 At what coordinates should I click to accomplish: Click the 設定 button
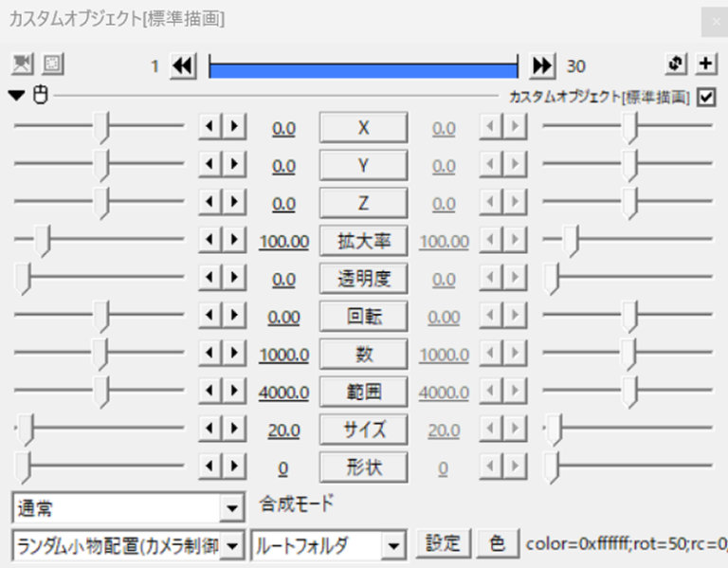tap(443, 544)
